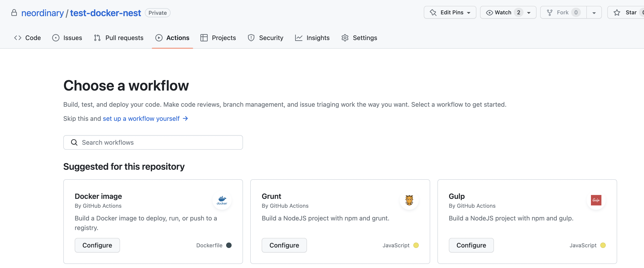Click the Settings gear icon
The height and width of the screenshot is (268, 644).
click(x=345, y=38)
